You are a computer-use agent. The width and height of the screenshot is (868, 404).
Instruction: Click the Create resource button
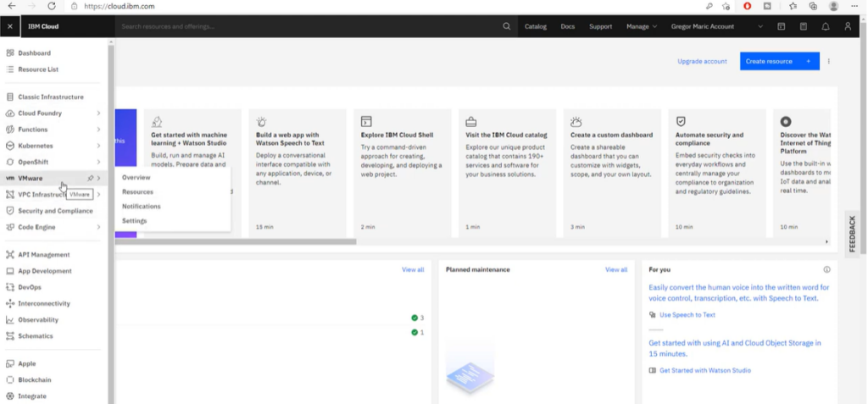point(780,62)
